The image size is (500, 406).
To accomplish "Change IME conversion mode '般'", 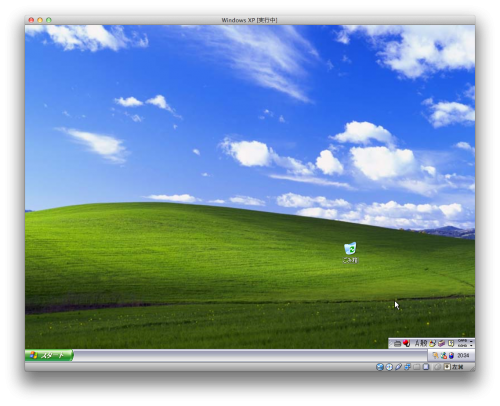I will pyautogui.click(x=424, y=343).
